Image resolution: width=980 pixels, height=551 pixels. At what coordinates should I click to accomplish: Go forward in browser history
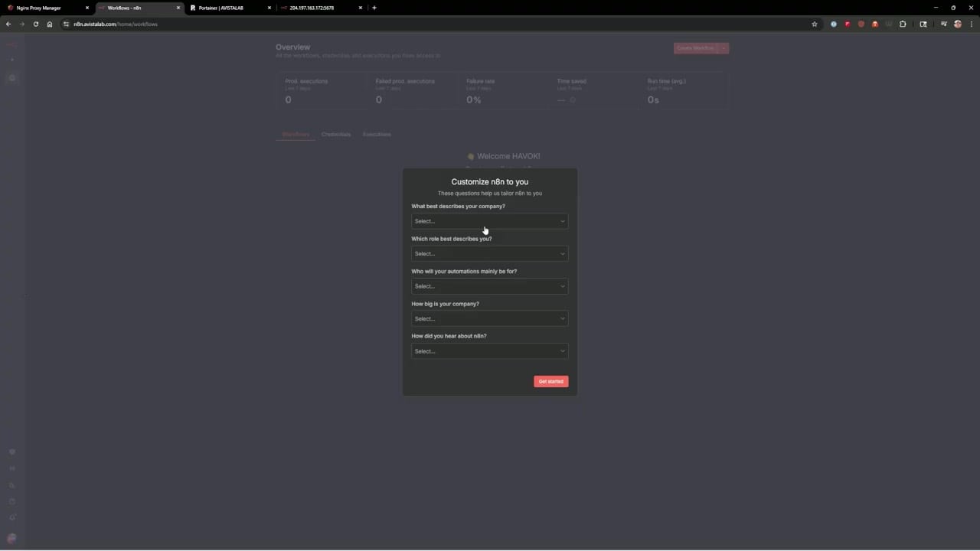[21, 24]
